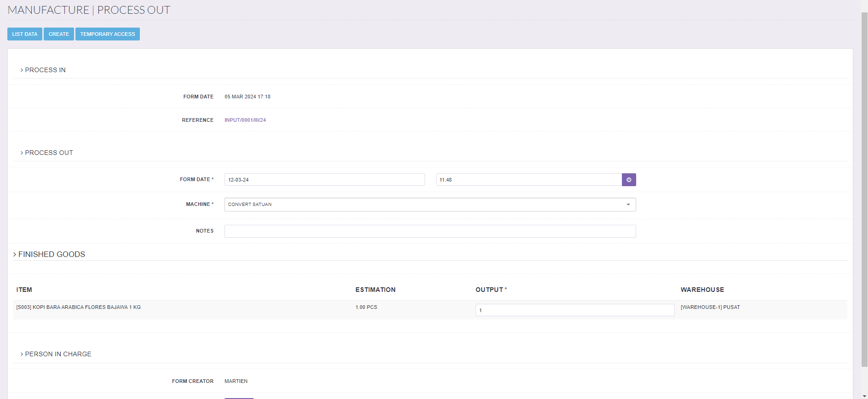The height and width of the screenshot is (399, 868).
Task: Collapse the PROCESS OUT section header
Action: coord(49,153)
